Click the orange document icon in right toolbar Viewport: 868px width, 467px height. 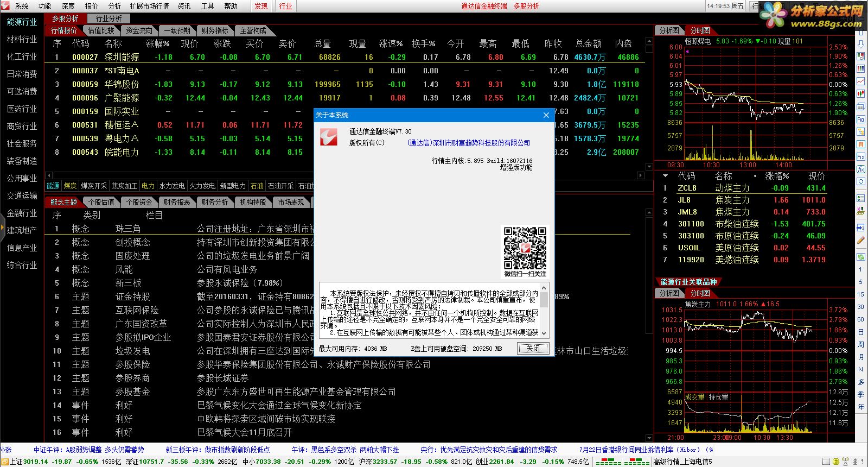click(861, 144)
